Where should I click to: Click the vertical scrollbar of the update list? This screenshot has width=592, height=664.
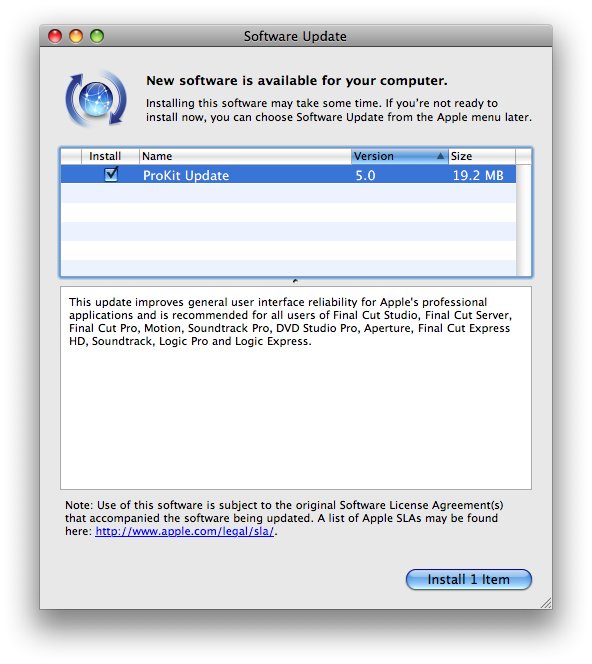523,220
